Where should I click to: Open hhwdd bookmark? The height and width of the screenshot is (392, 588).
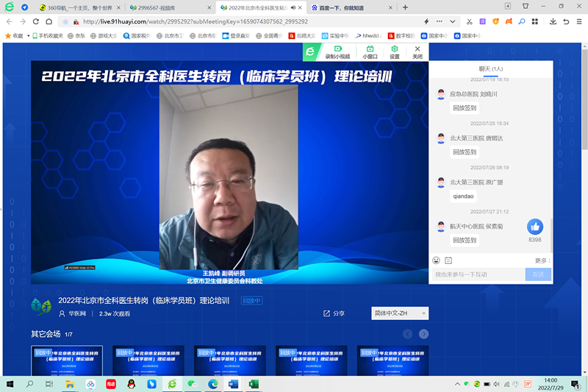click(x=369, y=35)
